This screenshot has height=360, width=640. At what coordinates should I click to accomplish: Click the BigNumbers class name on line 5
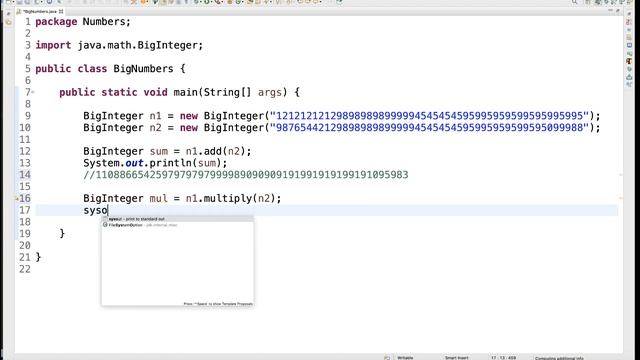[x=143, y=69]
